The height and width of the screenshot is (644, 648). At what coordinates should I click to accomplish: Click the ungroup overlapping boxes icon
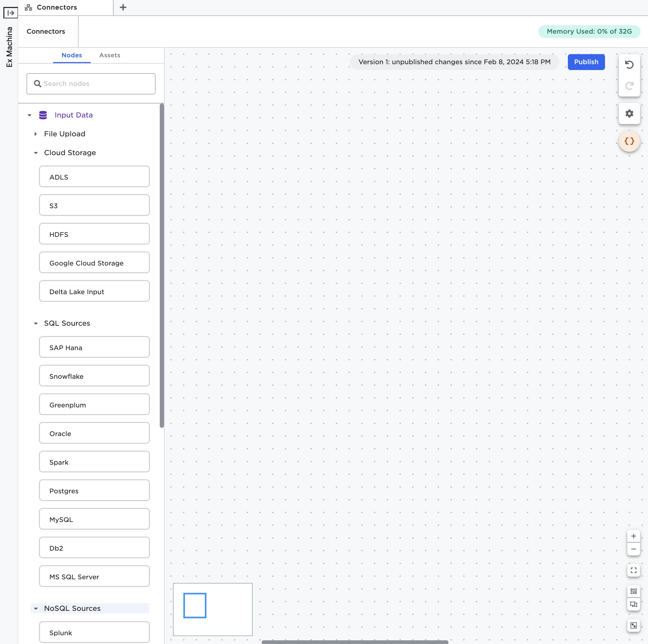click(633, 604)
